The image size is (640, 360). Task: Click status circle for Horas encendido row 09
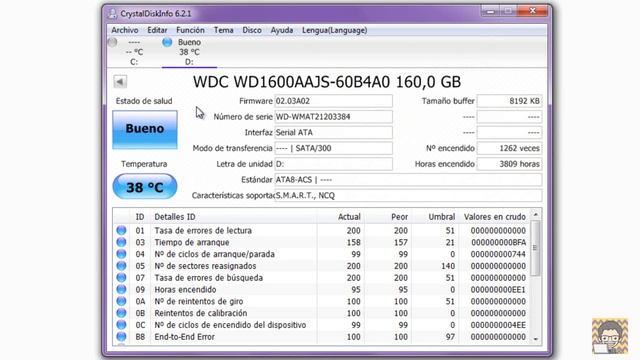point(121,289)
